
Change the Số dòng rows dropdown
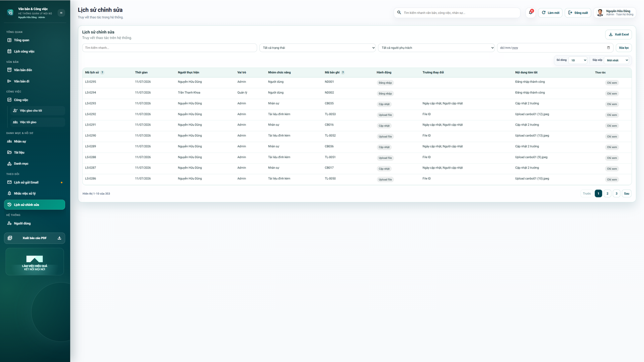click(x=578, y=60)
